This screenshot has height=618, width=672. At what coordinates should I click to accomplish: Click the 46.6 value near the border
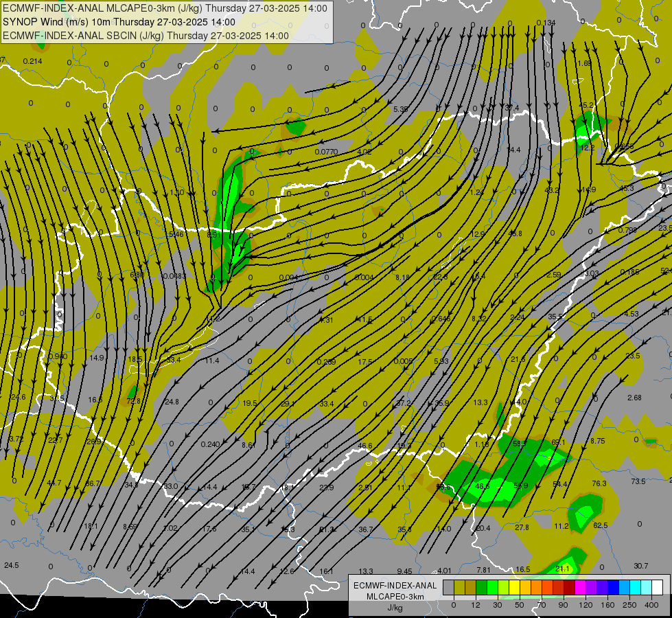coord(365,446)
